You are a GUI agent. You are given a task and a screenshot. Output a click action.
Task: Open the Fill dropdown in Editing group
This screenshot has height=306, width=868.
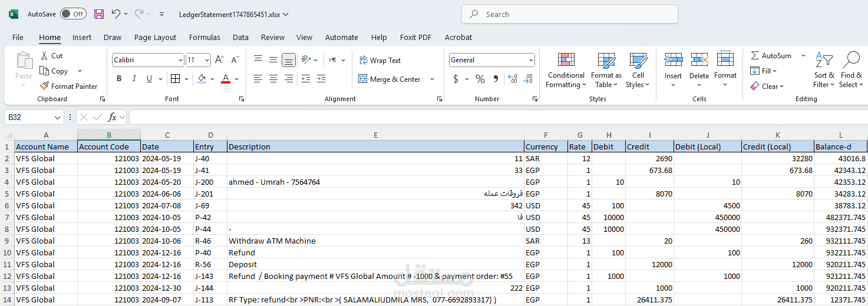click(x=764, y=71)
